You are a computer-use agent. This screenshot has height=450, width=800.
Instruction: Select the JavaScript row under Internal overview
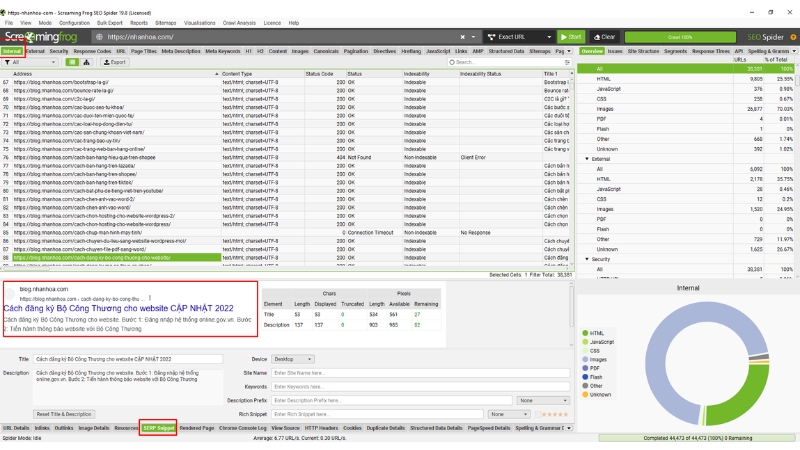pos(686,89)
